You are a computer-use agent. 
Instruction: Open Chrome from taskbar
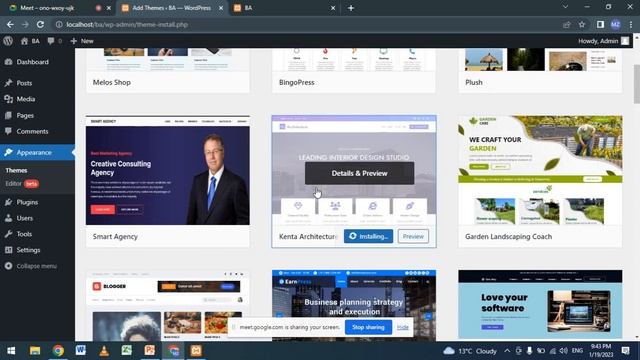coord(58,351)
